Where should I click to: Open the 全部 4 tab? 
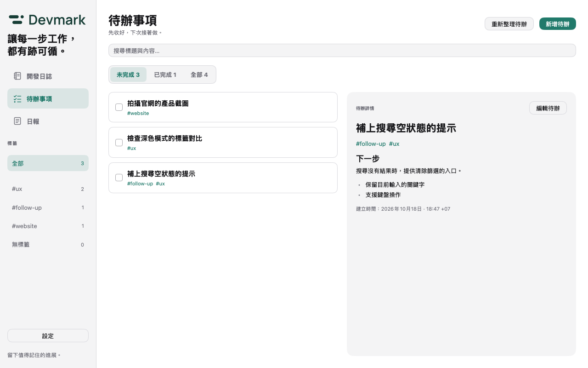pyautogui.click(x=199, y=75)
